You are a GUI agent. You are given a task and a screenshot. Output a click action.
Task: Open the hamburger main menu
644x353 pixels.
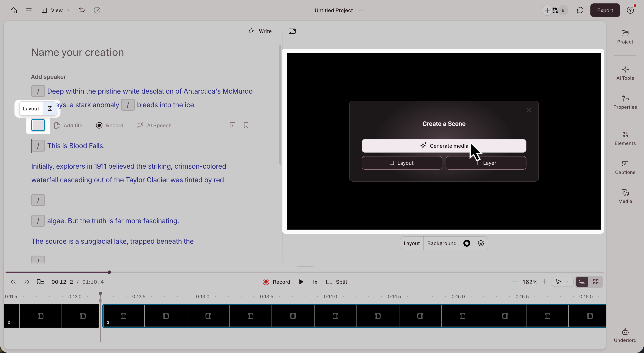point(29,10)
